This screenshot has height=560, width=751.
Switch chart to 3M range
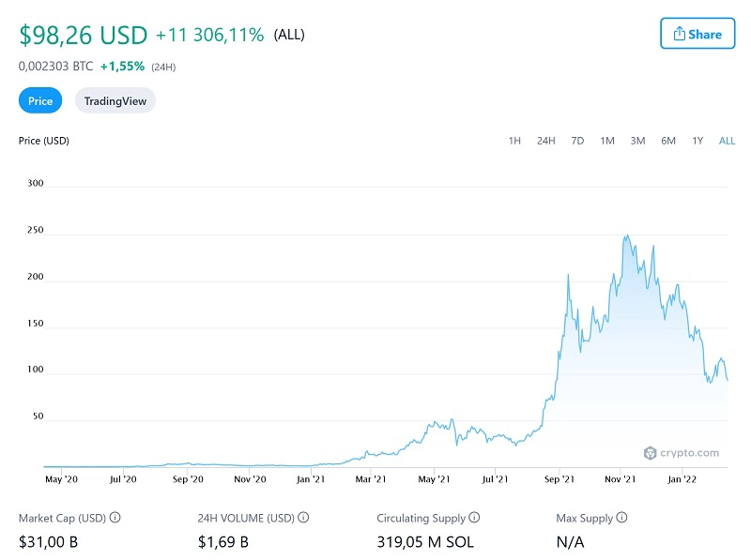[637, 141]
